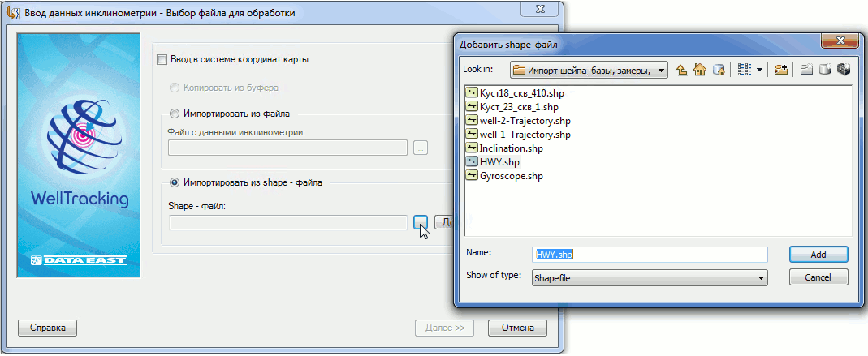Click the list view mode icon

point(744,71)
